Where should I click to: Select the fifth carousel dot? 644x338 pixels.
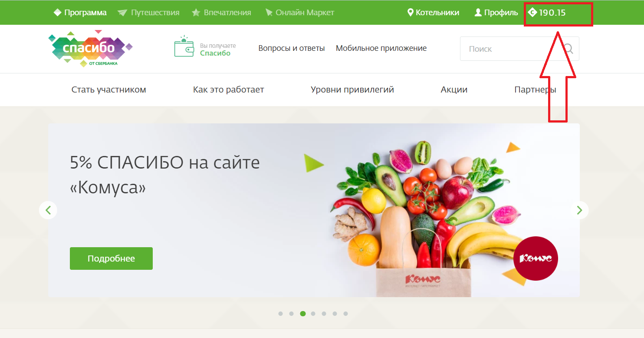tap(324, 314)
